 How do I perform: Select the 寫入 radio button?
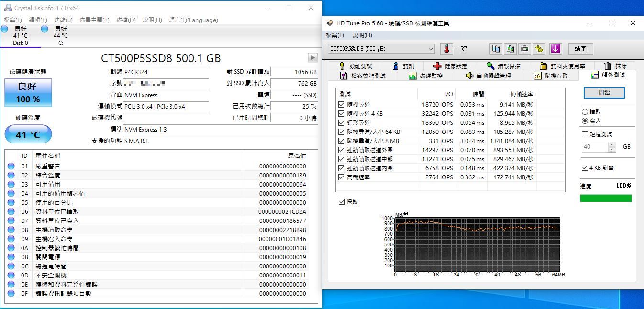coord(585,121)
